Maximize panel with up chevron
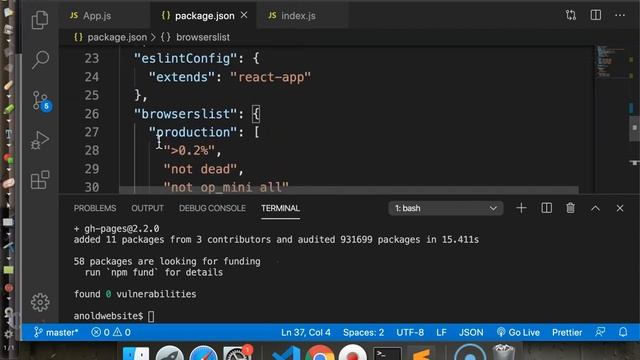Screen dimensions: 640x360 (596, 209)
